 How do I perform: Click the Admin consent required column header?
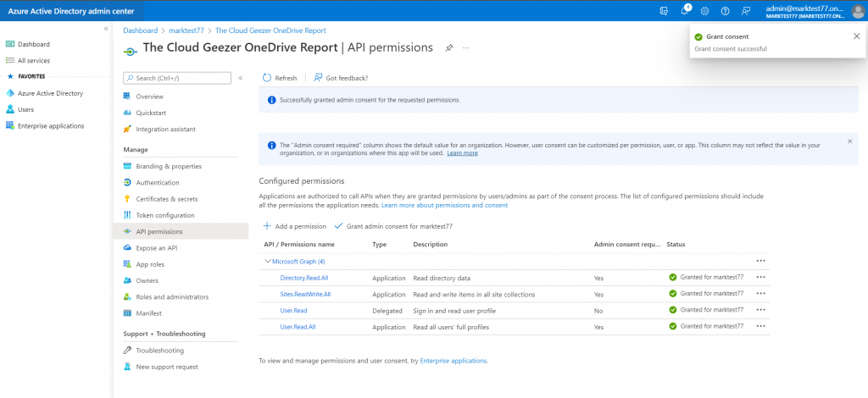(x=627, y=245)
